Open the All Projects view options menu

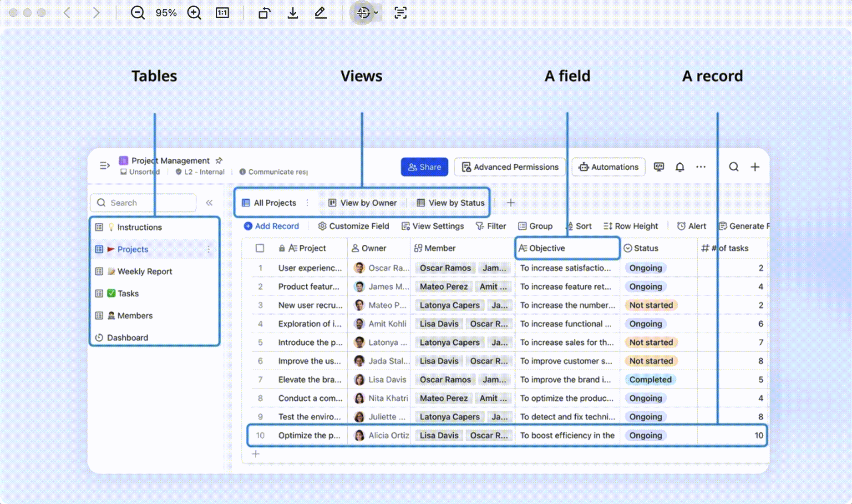point(308,203)
